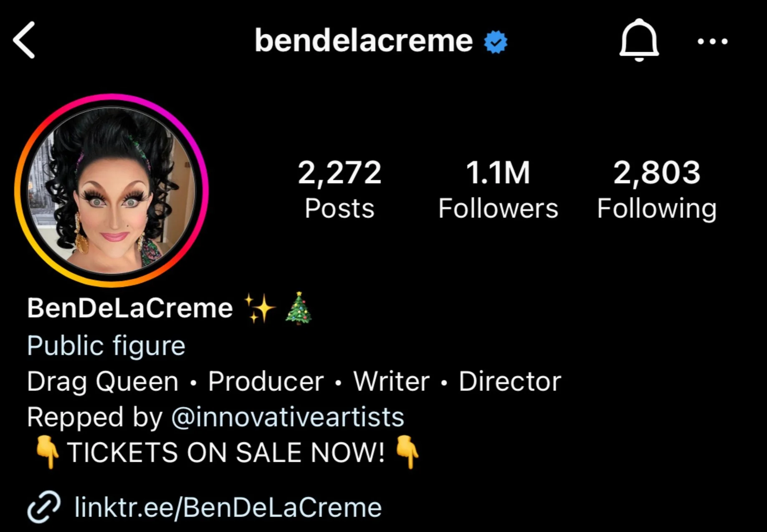
Task: Click the chain link icon
Action: pos(44,507)
